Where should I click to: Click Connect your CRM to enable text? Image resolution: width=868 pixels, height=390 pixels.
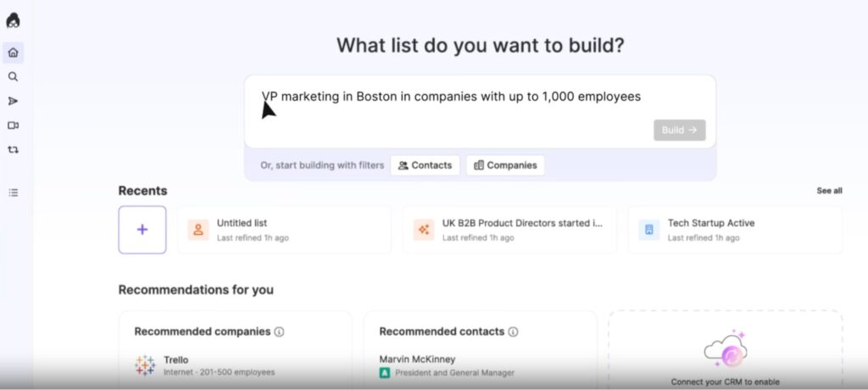(x=726, y=382)
